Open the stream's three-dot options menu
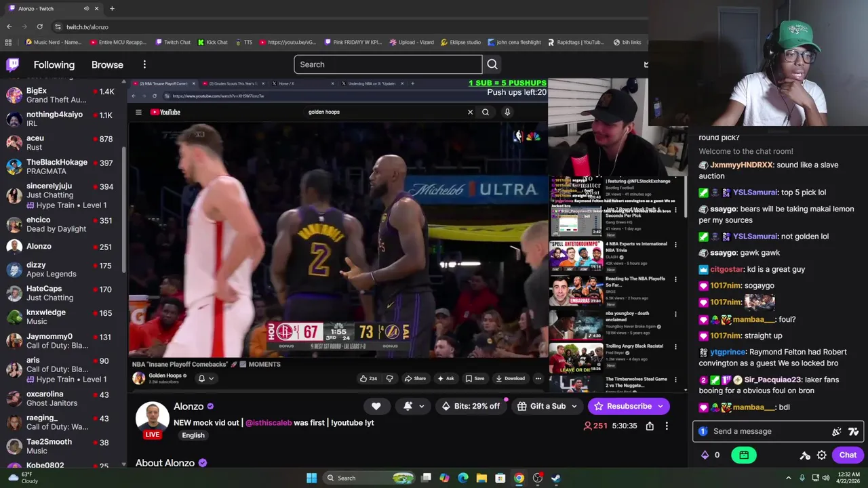Viewport: 868px width, 488px height. pos(667,426)
